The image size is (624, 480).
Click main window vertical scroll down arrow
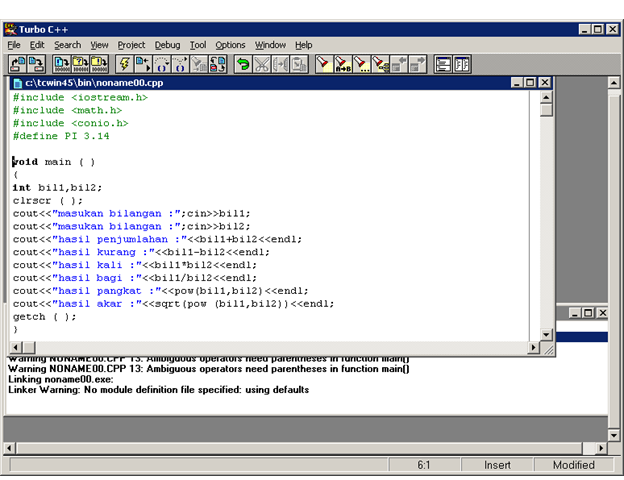point(614,435)
